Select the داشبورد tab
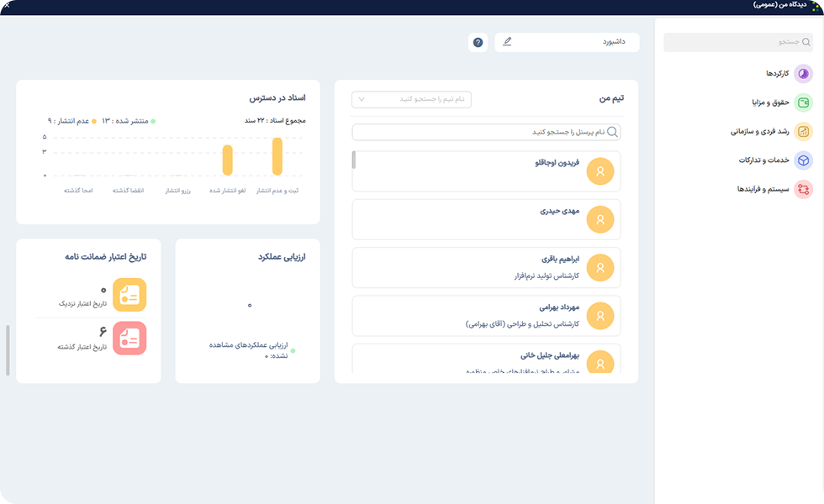The image size is (824, 504). 614,41
